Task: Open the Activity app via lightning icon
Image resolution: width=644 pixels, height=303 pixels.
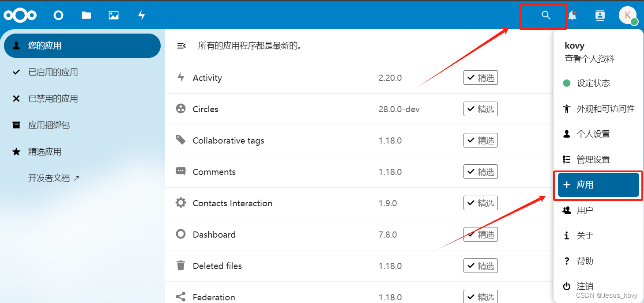Action: point(141,15)
